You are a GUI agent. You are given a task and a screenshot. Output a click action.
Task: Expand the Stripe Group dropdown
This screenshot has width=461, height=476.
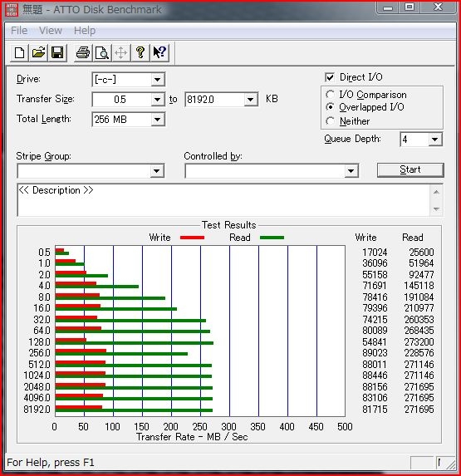(157, 171)
